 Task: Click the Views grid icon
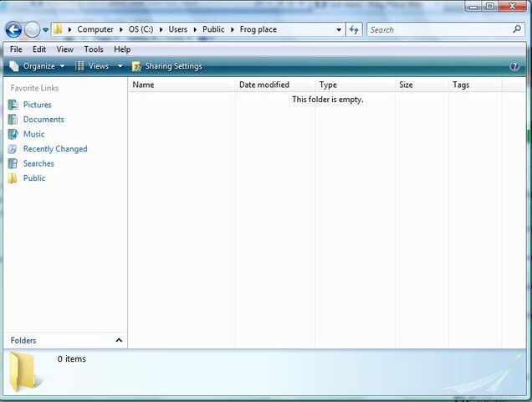click(79, 66)
